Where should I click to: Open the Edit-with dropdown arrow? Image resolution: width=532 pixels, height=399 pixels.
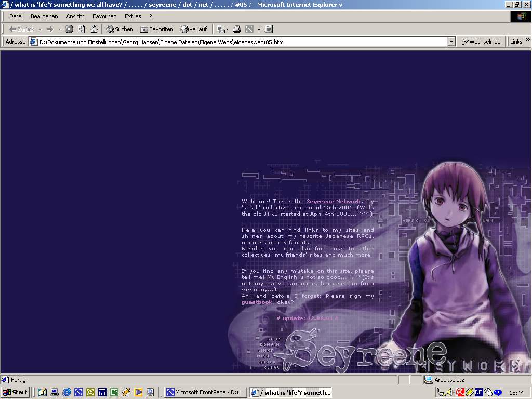(259, 29)
